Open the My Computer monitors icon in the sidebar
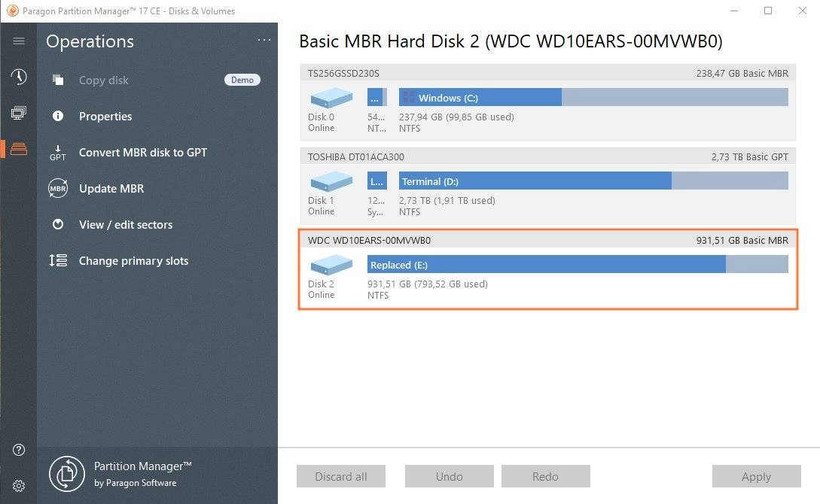The width and height of the screenshot is (820, 504). point(19,113)
